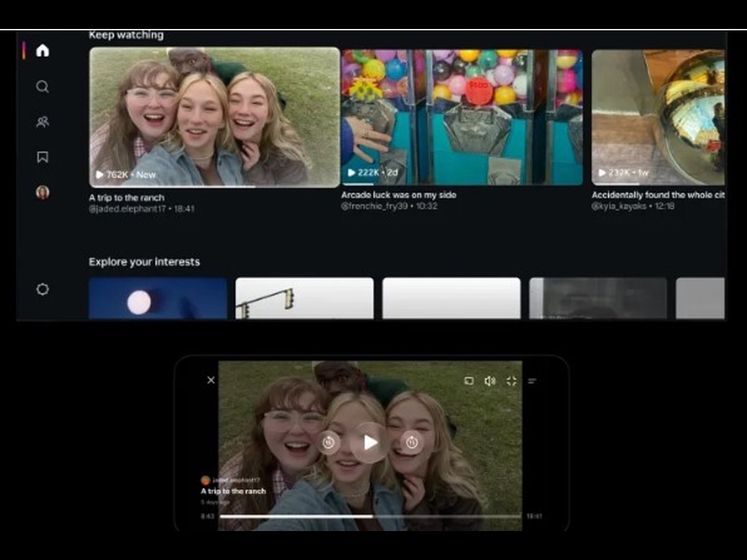Open the traffic light interest thumbnail

pyautogui.click(x=304, y=299)
